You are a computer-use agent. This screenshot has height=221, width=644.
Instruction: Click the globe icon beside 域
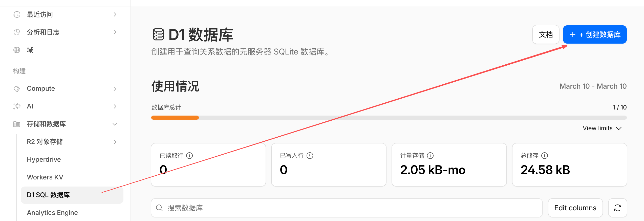coord(17,50)
